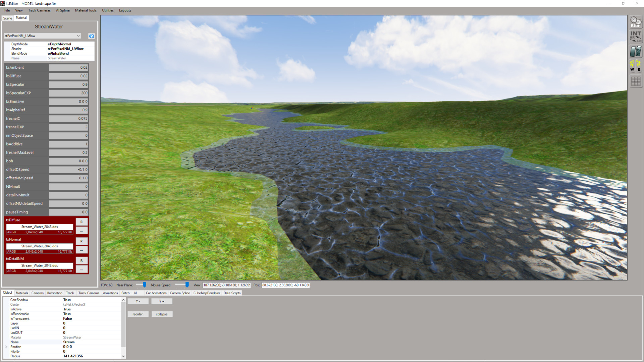Click the E sun direction arrows icon
Image resolution: width=644 pixels, height=362 pixels.
click(639, 66)
